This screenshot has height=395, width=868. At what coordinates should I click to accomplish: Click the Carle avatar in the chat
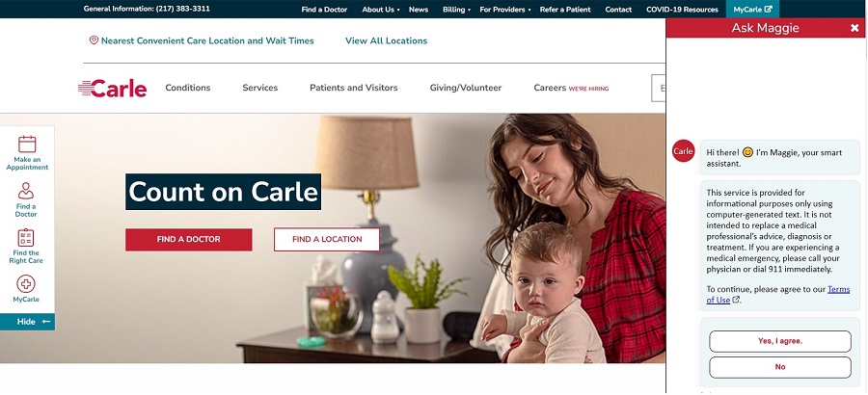[683, 151]
